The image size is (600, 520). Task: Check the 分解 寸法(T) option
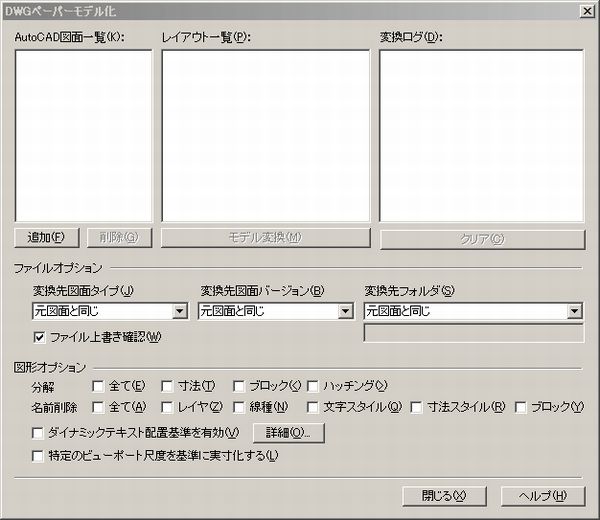click(168, 385)
